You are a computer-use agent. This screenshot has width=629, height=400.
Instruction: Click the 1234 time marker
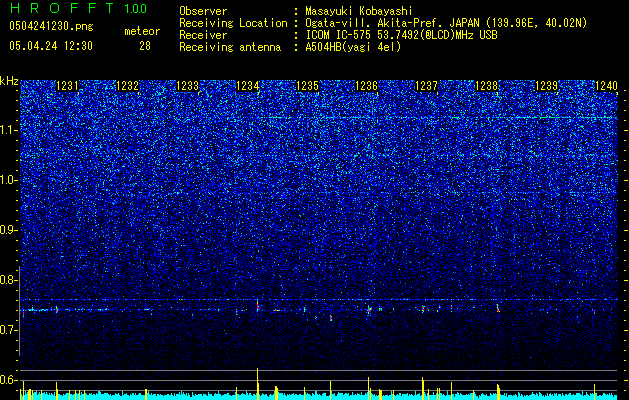248,86
